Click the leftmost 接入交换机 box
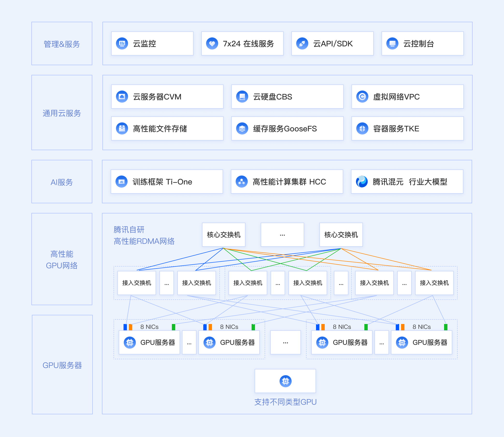 137,283
